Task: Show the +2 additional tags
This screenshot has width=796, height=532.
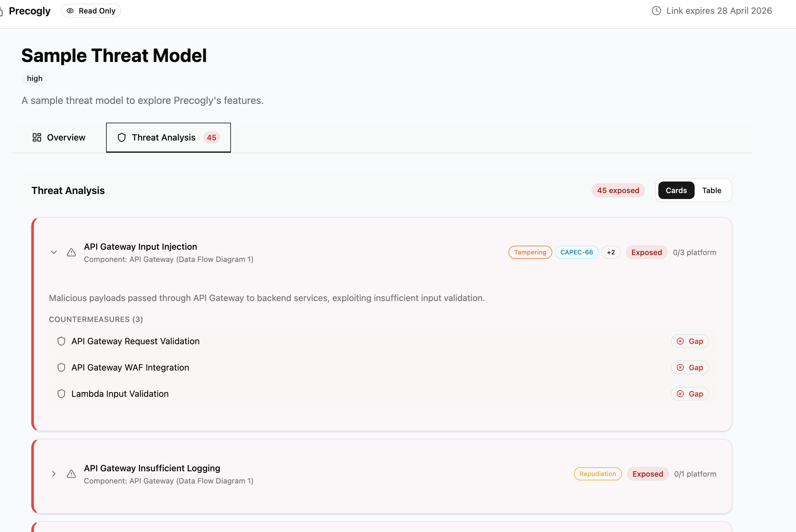Action: [610, 253]
